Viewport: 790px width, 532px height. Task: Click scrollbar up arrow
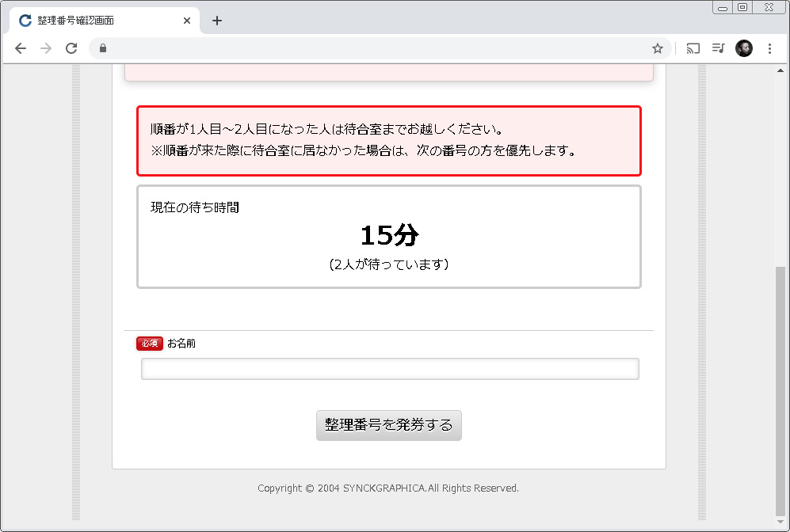[x=780, y=70]
